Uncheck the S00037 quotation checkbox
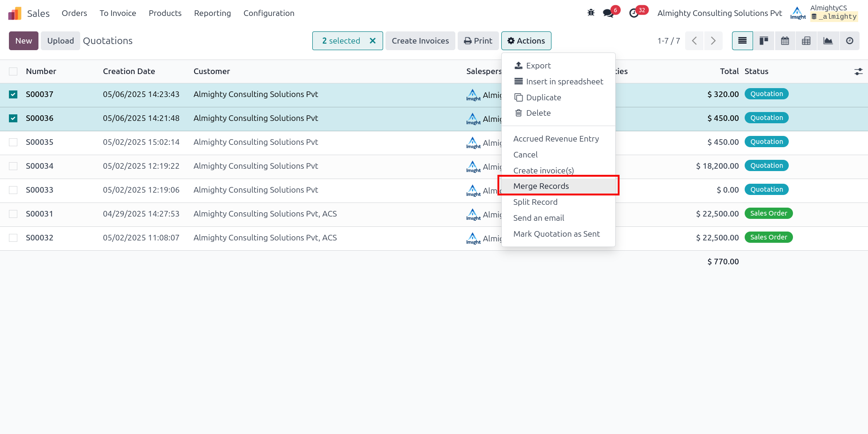 click(13, 95)
